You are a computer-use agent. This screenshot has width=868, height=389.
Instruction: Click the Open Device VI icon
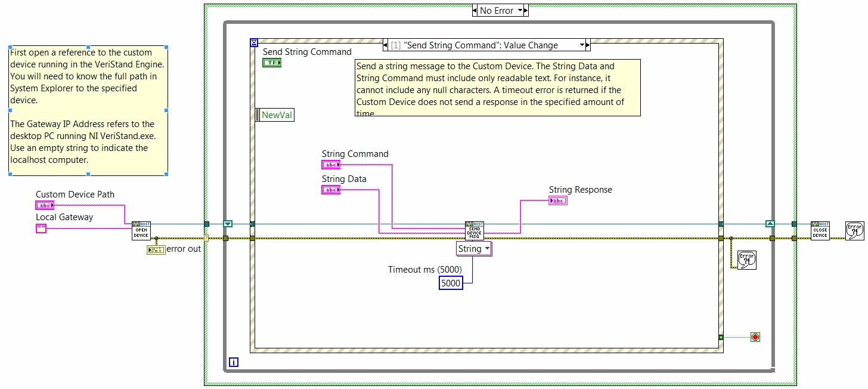(141, 231)
